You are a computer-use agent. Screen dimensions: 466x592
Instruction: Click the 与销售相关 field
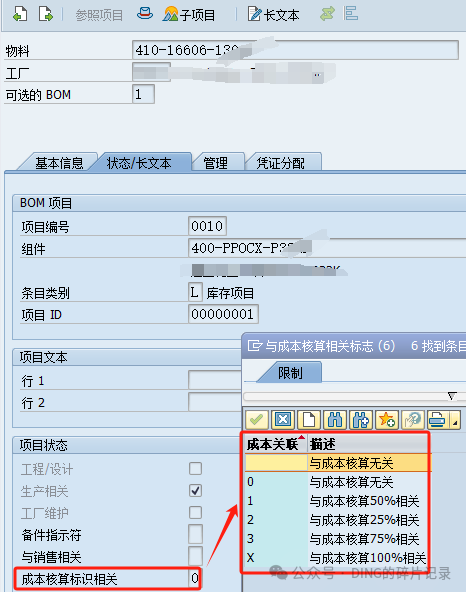point(195,556)
